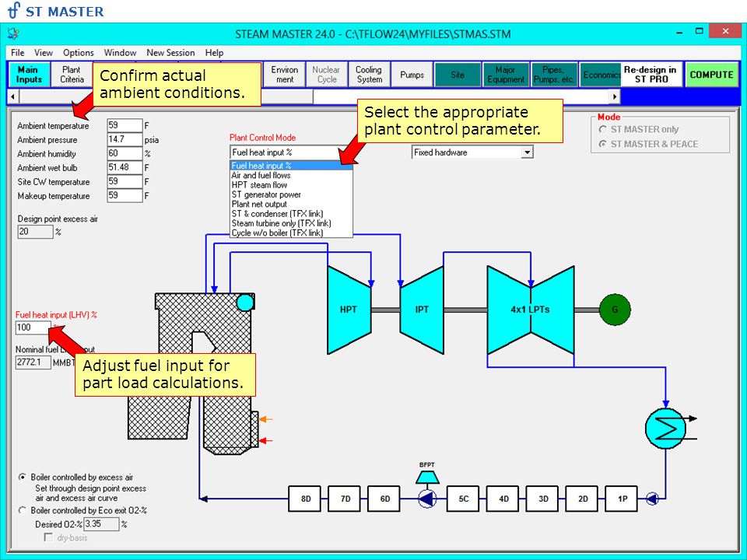Choose ST generator power option
Viewport: 747px width, 560px height.
coord(291,194)
